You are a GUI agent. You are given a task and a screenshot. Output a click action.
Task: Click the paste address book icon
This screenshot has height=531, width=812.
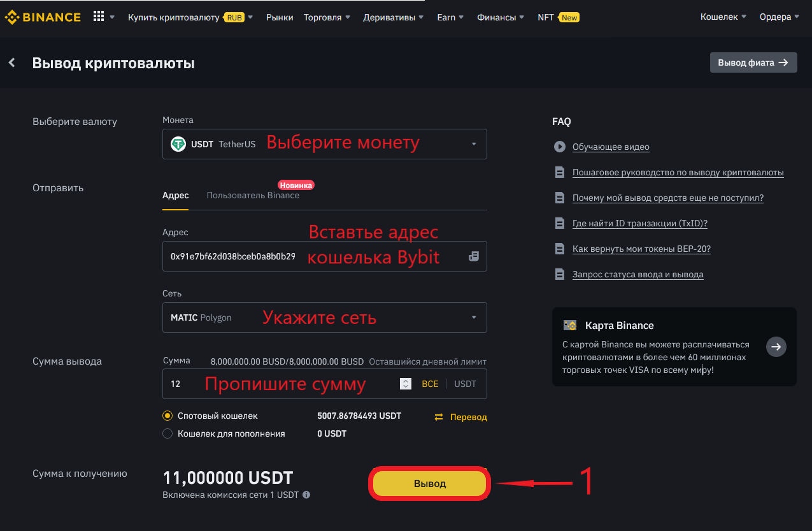(473, 256)
